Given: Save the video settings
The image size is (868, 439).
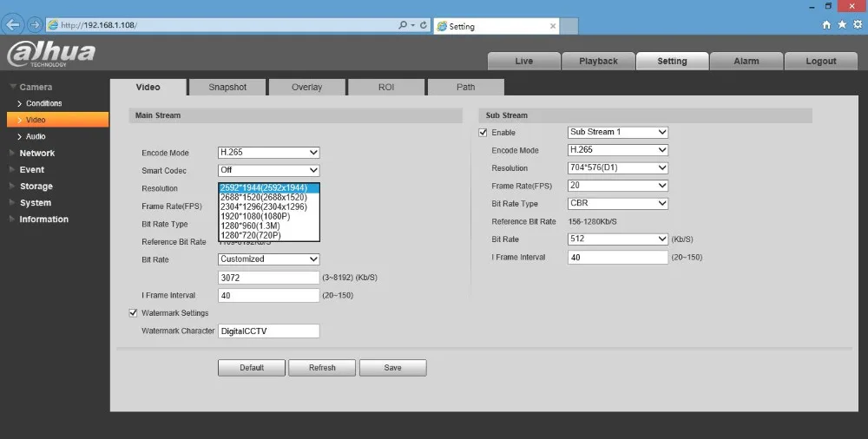Looking at the screenshot, I should click(392, 368).
